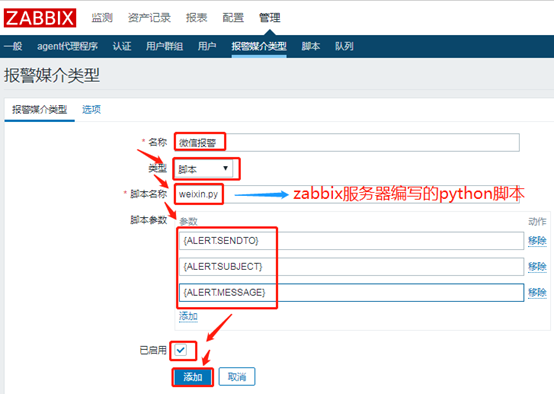Switch to the 报警媒介类型 form tab
554x394 pixels.
[x=40, y=110]
